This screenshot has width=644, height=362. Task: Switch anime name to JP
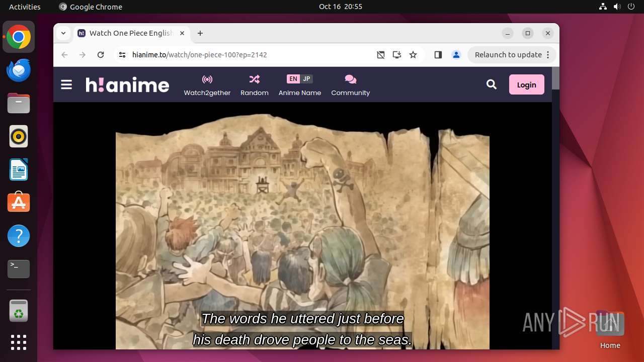[306, 79]
